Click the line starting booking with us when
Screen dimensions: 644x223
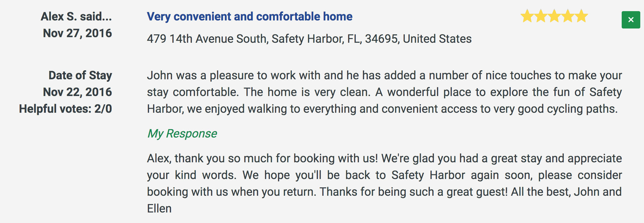tap(384, 192)
